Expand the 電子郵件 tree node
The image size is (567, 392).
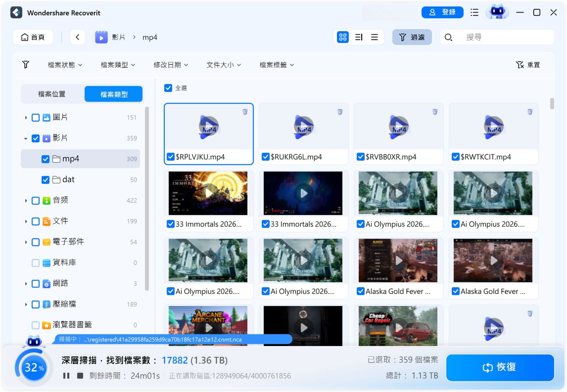point(26,242)
